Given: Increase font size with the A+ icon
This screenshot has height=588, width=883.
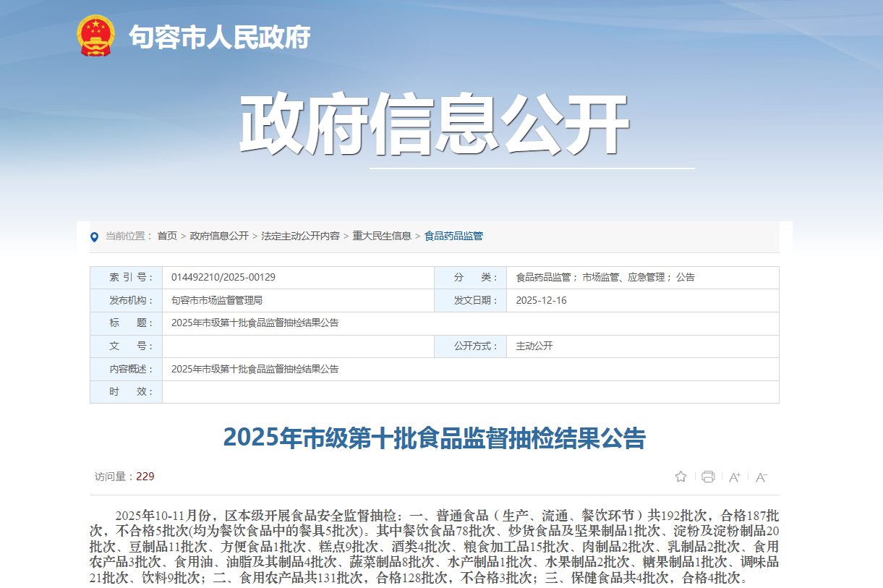Looking at the screenshot, I should (735, 477).
